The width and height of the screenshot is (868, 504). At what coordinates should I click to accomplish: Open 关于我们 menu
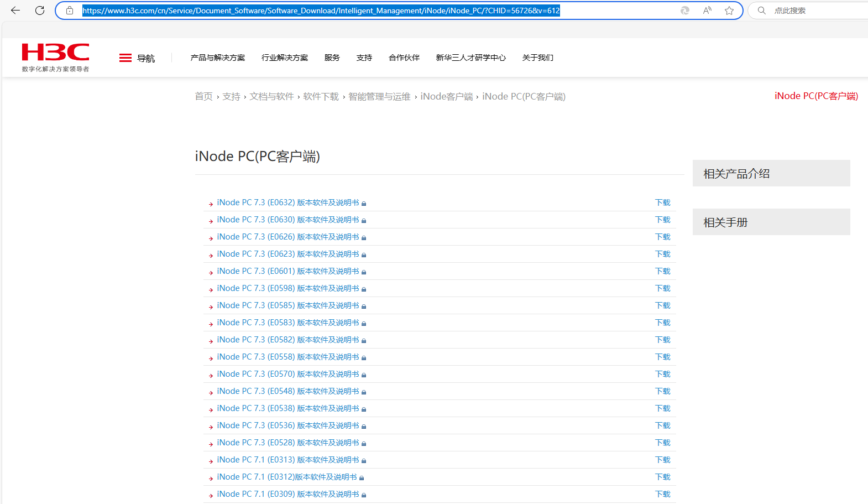point(538,58)
